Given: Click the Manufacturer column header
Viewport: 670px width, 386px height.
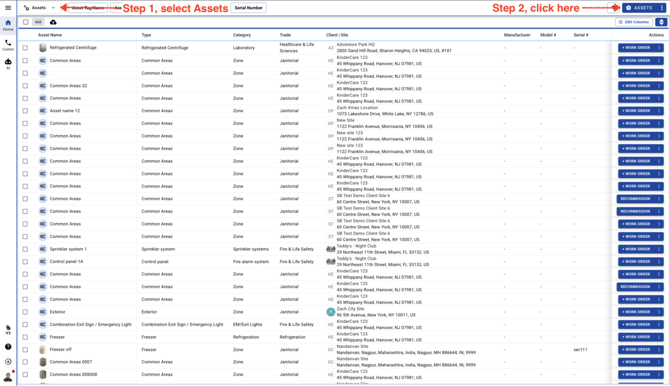Looking at the screenshot, I should click(x=517, y=35).
